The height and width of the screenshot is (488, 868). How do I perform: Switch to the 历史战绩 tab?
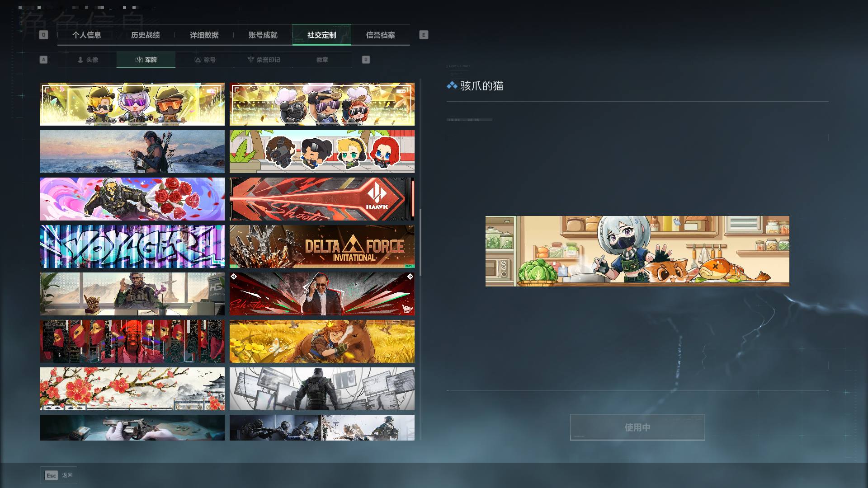(x=146, y=35)
